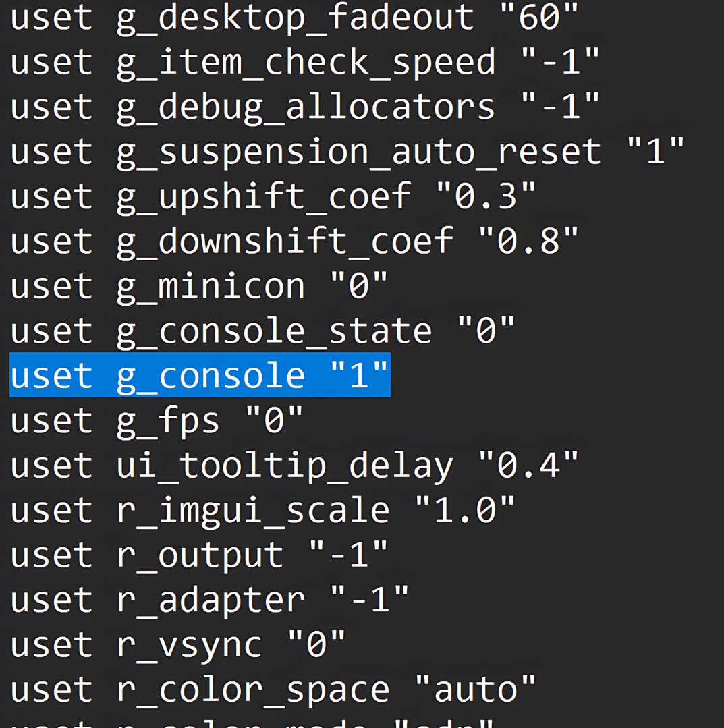
Task: Click the "0" value of r_vsync
Action: (x=316, y=645)
